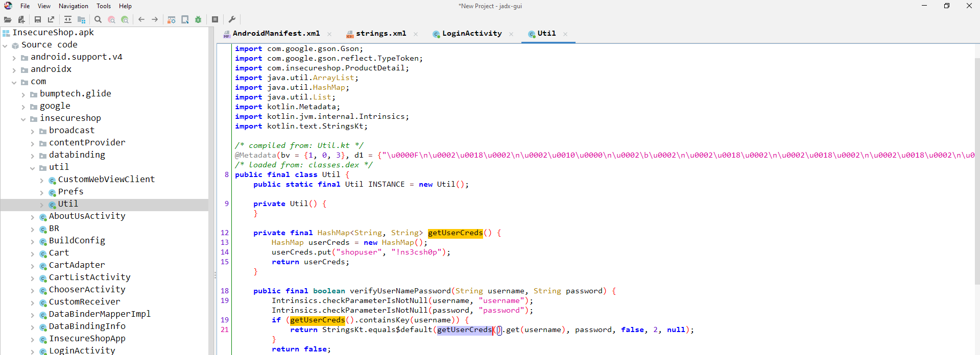
Task: Open preferences with the wrench icon
Action: coord(232,19)
